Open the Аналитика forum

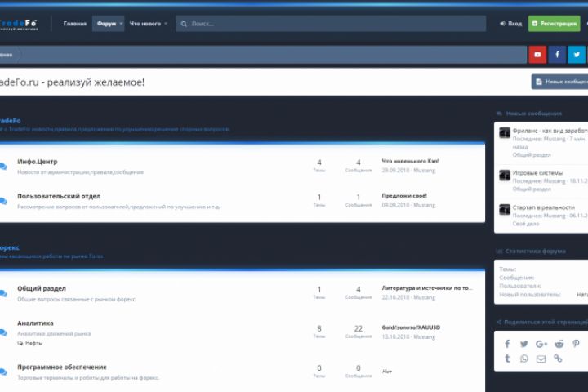[x=35, y=323]
